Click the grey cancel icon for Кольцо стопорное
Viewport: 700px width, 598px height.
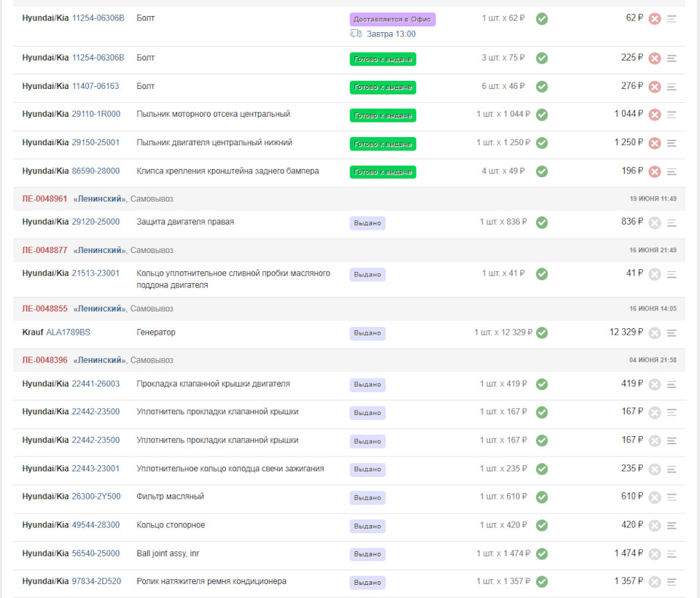click(655, 526)
